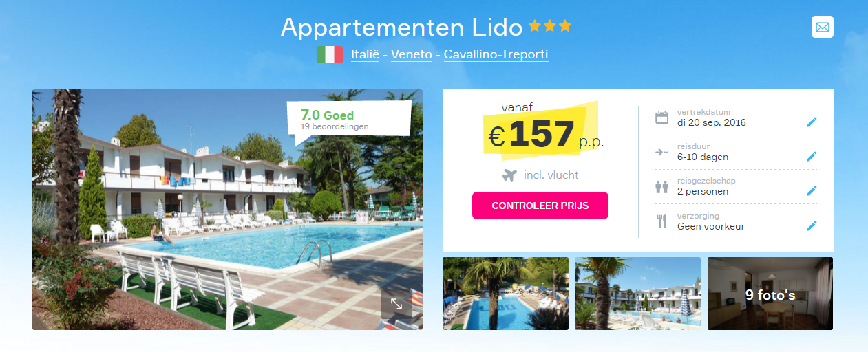Click the airplane icon by incl. vlucht
The width and height of the screenshot is (868, 352).
coord(509,175)
